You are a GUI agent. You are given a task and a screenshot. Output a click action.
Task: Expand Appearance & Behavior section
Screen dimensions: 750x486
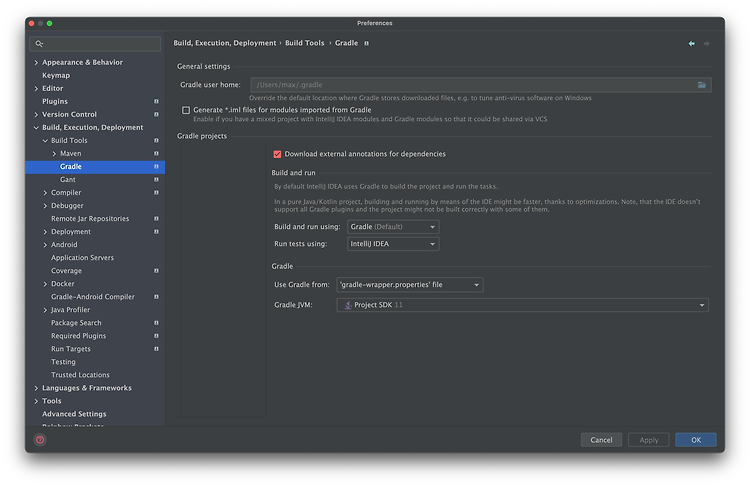(x=36, y=63)
